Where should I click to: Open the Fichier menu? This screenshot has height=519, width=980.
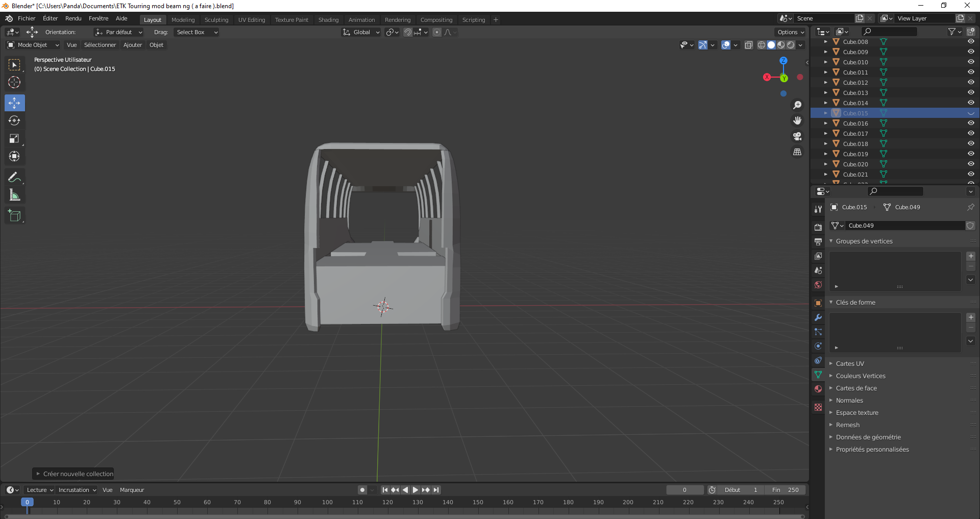pyautogui.click(x=27, y=18)
